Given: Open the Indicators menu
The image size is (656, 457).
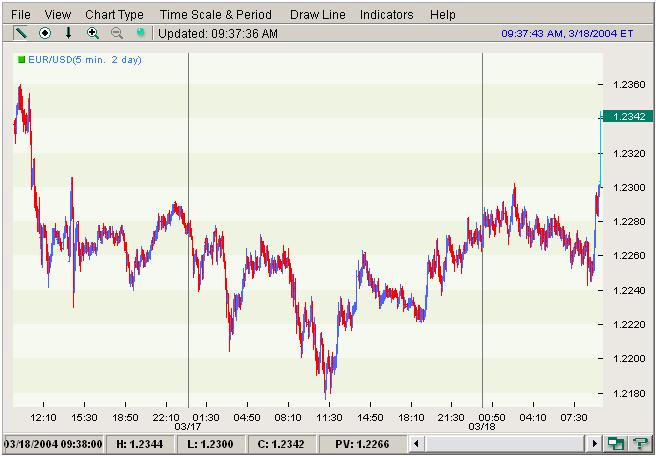Looking at the screenshot, I should pyautogui.click(x=387, y=15).
